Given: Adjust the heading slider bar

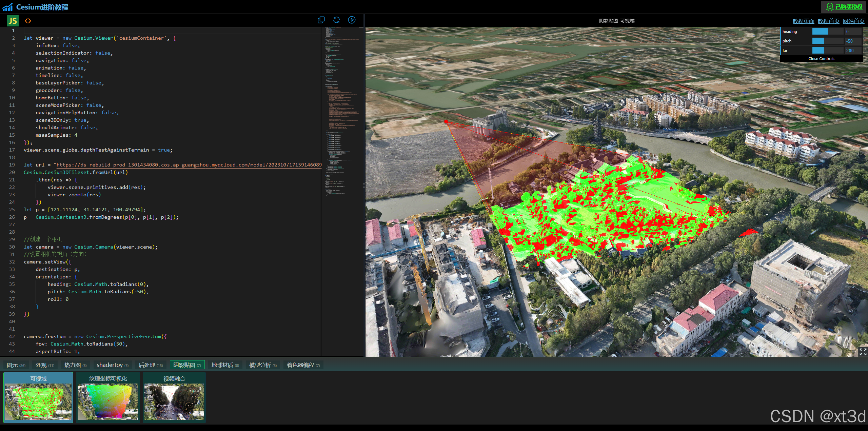Looking at the screenshot, I should point(827,32).
